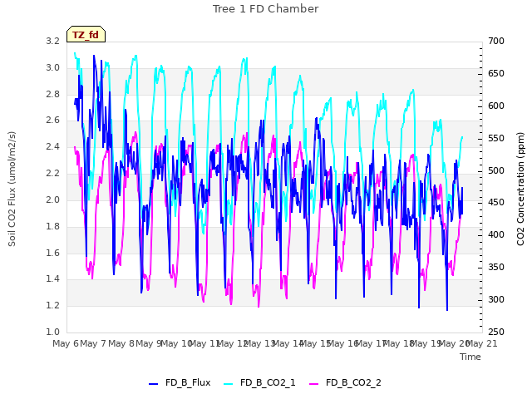This screenshot has height=399, width=532.
Task: Click the TZ_fd annotation label
Action: click(x=86, y=35)
